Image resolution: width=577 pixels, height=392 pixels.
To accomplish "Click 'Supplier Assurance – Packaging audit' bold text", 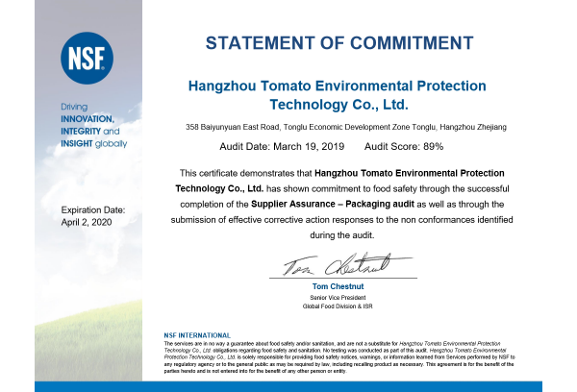I will (333, 204).
